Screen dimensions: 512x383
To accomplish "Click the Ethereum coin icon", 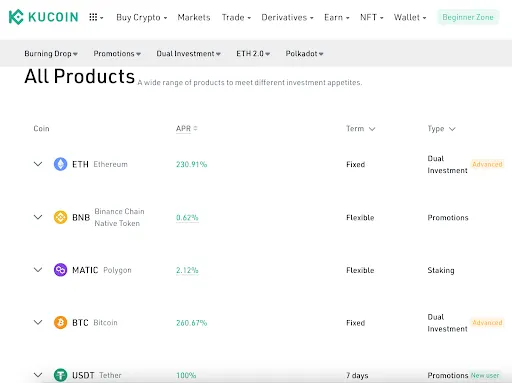I will tap(60, 164).
